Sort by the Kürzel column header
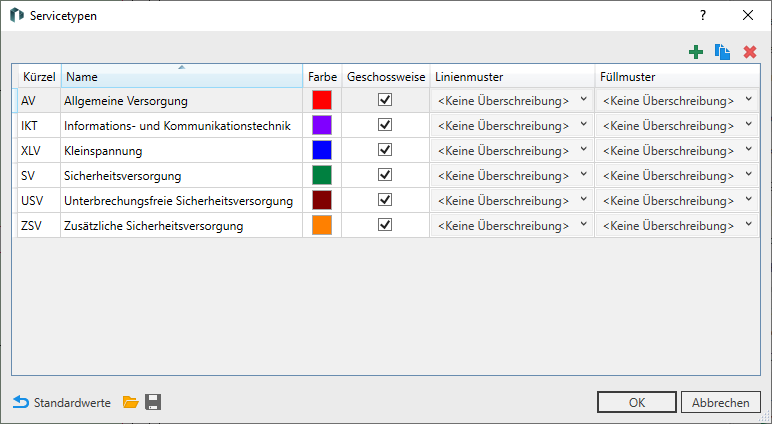This screenshot has height=424, width=772. coord(39,76)
